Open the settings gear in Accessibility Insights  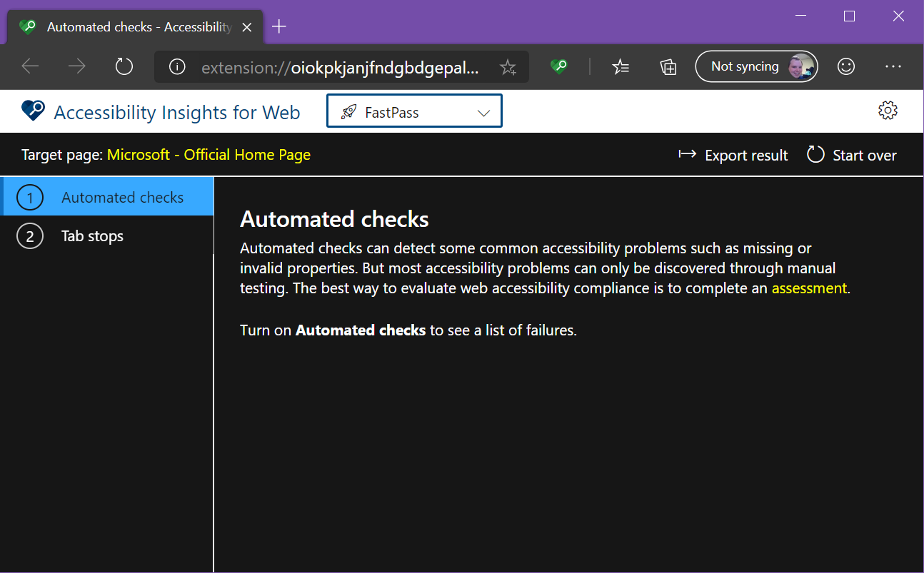coord(887,111)
